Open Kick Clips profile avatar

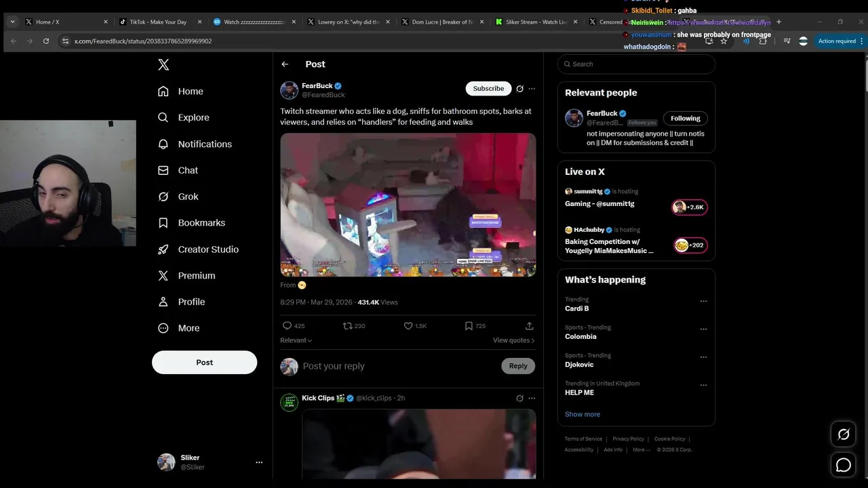click(290, 403)
